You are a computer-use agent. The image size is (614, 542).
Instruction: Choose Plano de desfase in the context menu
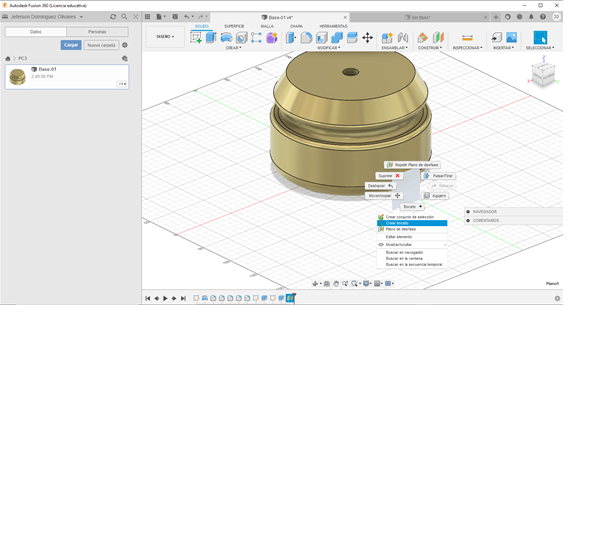412,229
